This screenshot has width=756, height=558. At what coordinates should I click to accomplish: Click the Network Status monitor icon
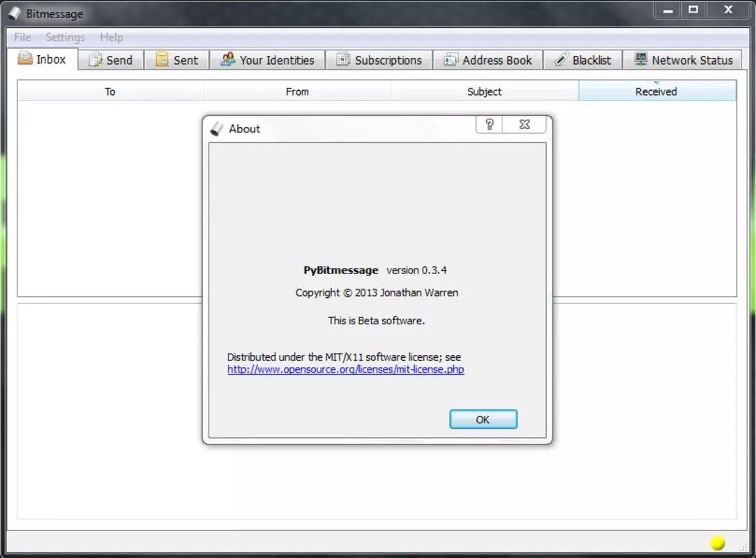[641, 59]
